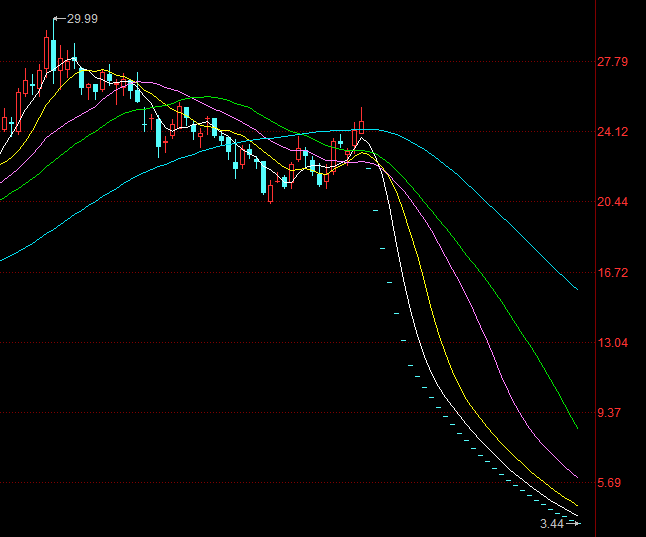Screen dimensions: 646x537
Task: Select the arrow marker beside 29.99
Action: click(59, 19)
